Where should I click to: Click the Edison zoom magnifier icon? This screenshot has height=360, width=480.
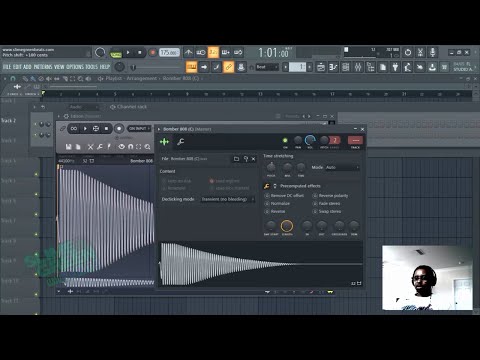[147, 147]
